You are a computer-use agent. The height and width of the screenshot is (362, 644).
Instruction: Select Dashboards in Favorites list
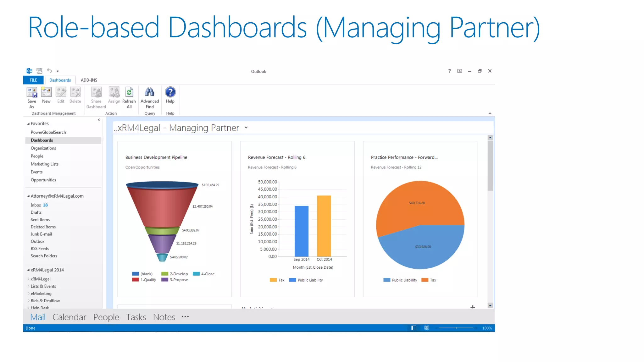63,140
